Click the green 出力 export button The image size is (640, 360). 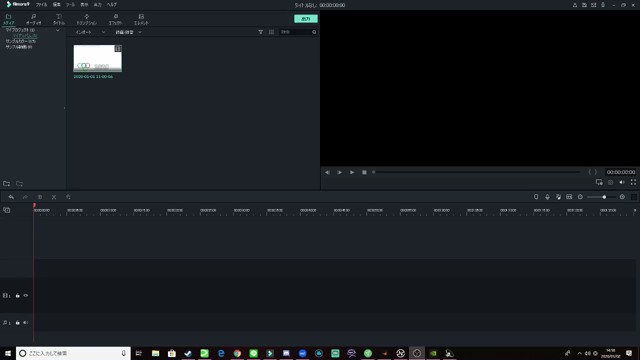tap(306, 19)
